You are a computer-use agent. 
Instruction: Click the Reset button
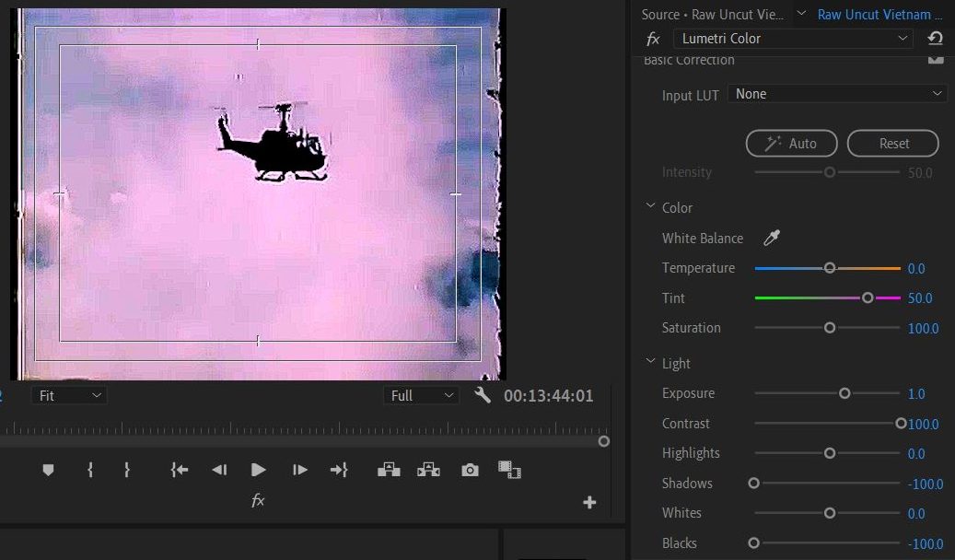pyautogui.click(x=893, y=143)
